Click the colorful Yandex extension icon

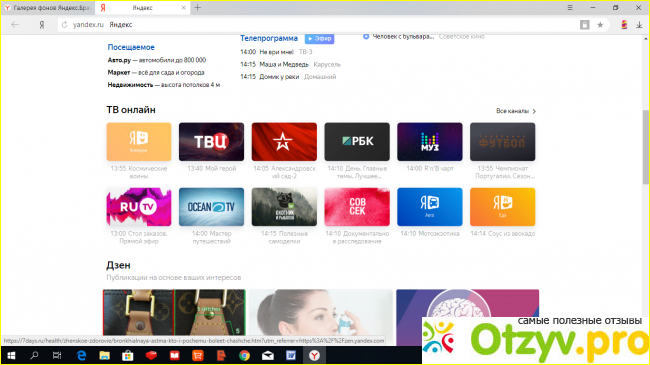pos(624,25)
